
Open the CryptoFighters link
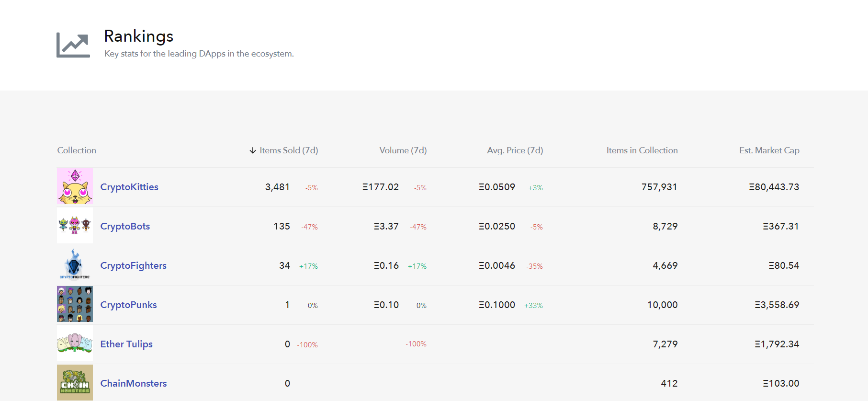pyautogui.click(x=134, y=265)
